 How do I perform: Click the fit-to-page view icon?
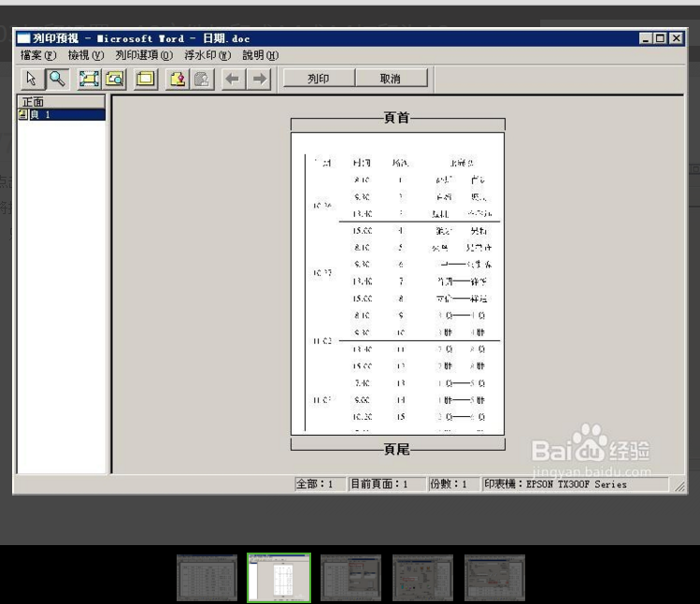(89, 79)
